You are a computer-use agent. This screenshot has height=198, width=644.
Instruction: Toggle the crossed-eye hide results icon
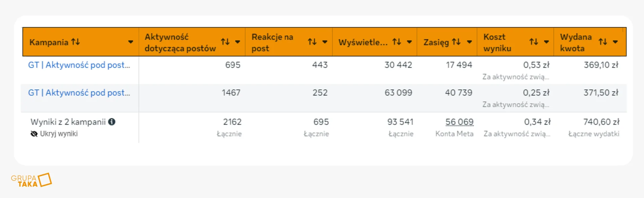pos(34,134)
